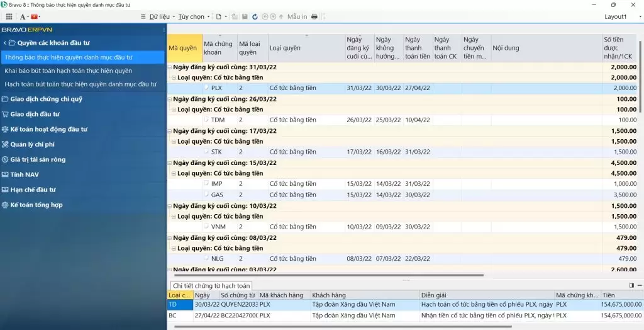Open the font size A dropdown
The width and height of the screenshot is (644, 330).
23,16
